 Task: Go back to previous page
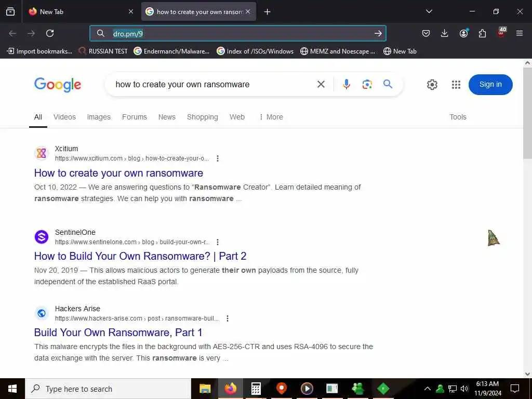tap(12, 33)
